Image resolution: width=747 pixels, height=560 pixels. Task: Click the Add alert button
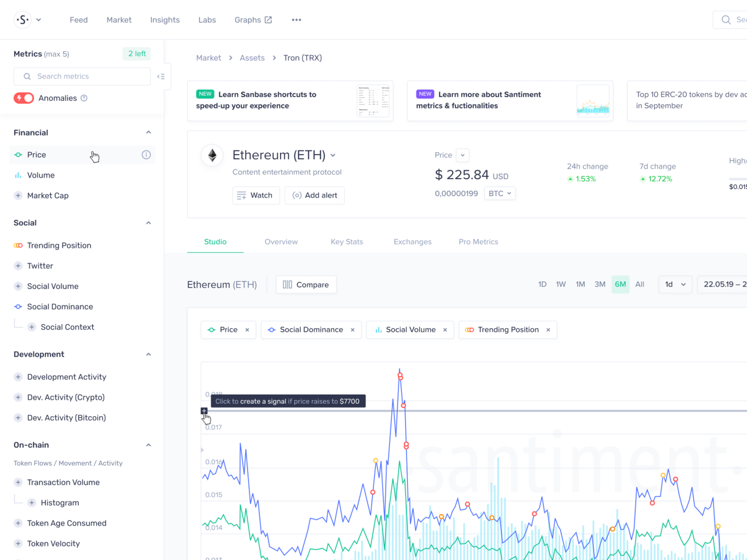(x=315, y=196)
